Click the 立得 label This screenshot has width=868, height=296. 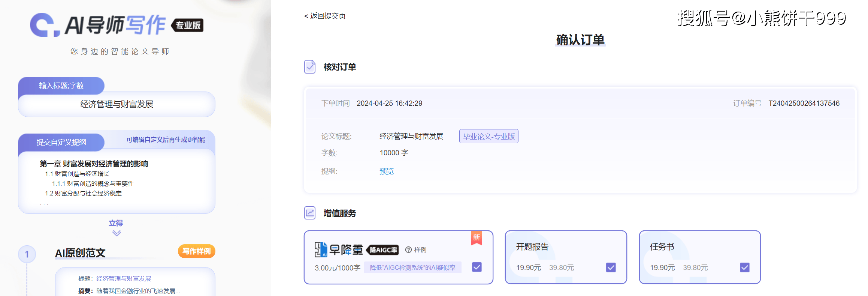116,223
